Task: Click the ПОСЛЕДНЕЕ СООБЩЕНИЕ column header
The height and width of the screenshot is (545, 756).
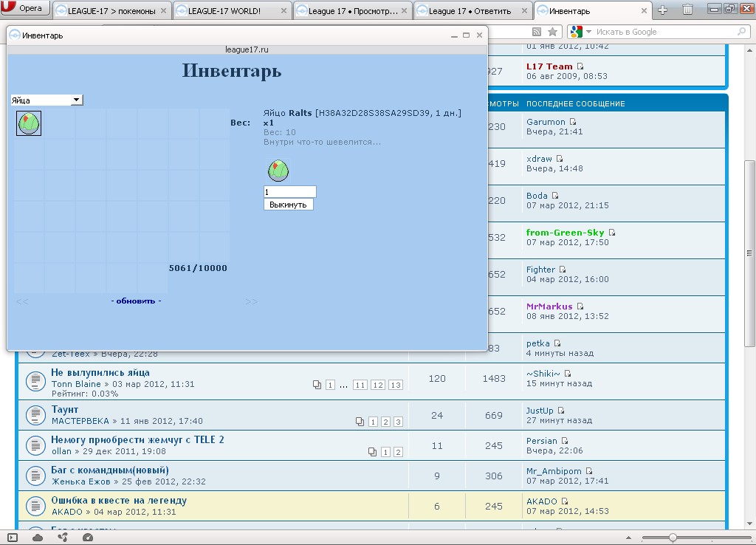Action: pos(576,103)
